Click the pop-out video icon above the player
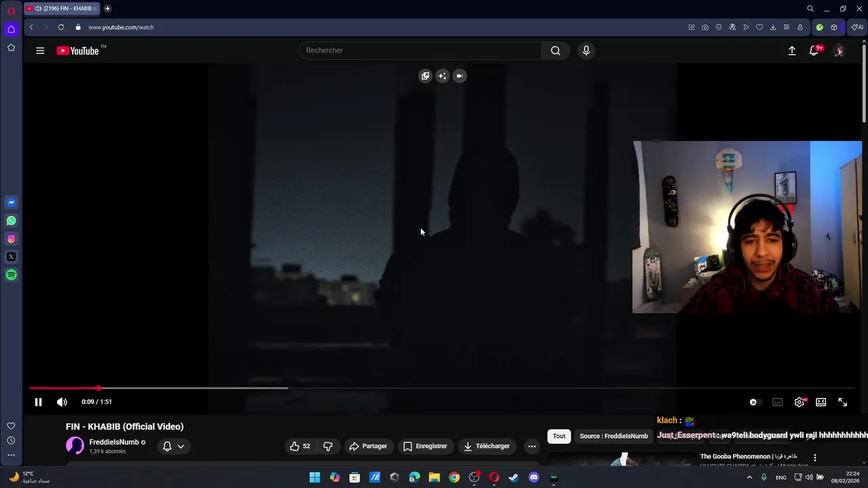Screen dimensions: 868x488 point(425,76)
